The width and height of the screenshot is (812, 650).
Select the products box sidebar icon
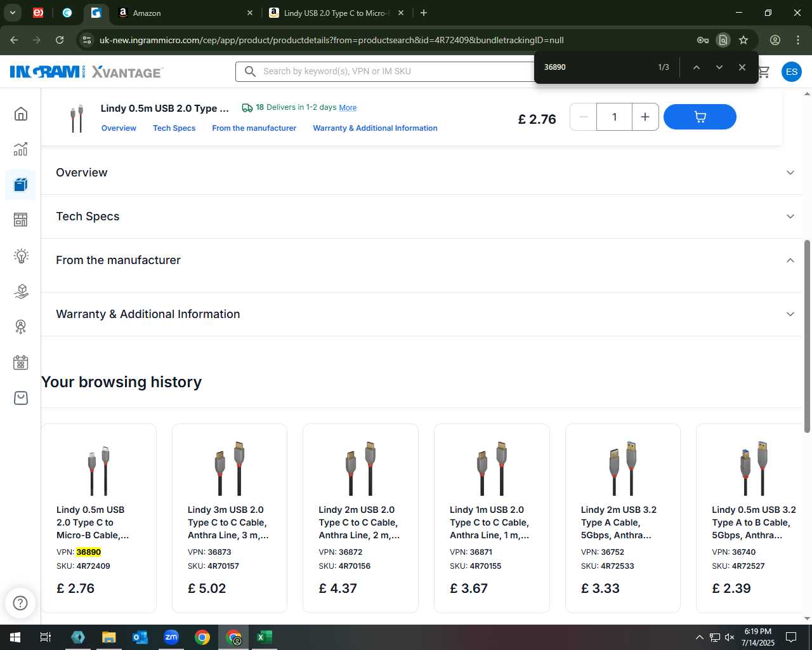pyautogui.click(x=21, y=185)
